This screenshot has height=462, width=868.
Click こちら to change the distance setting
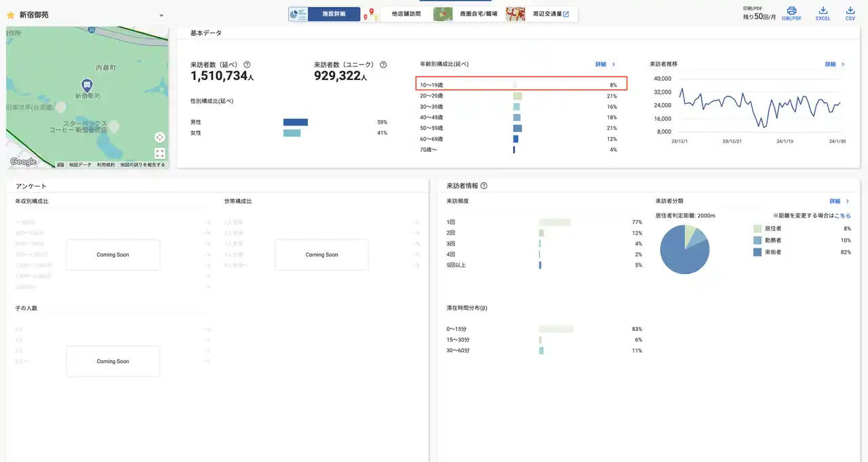[x=843, y=215]
